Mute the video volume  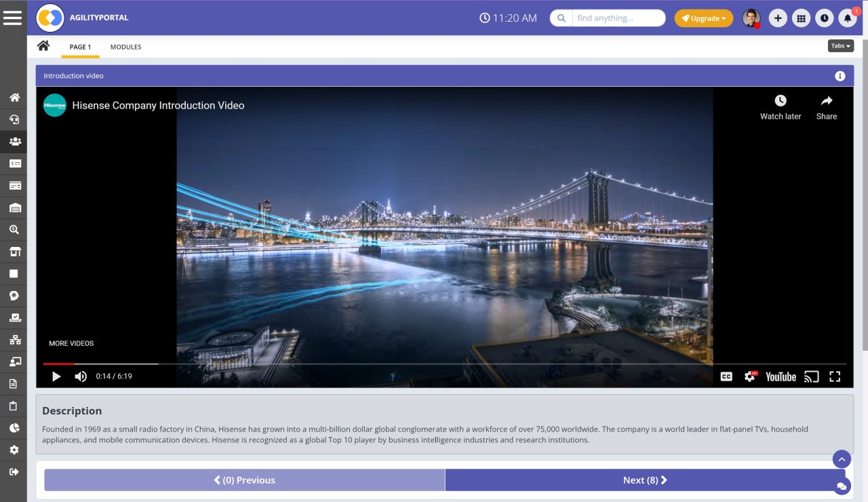click(81, 376)
